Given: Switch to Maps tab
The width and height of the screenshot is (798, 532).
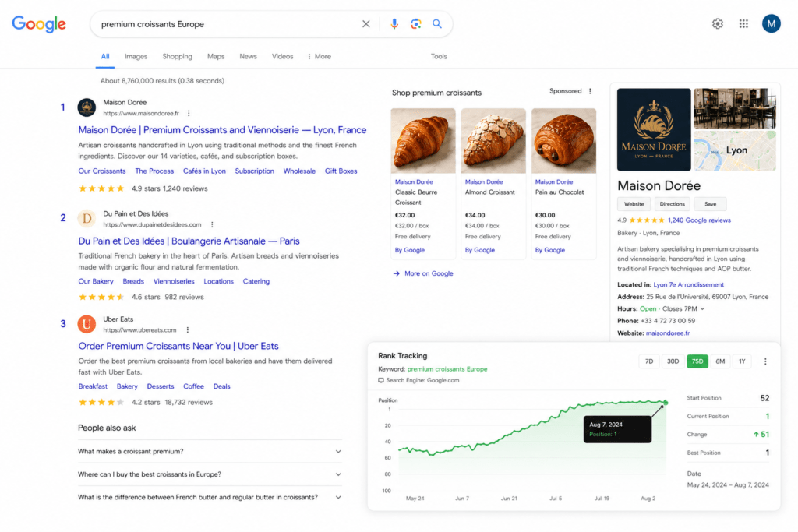Looking at the screenshot, I should 216,56.
